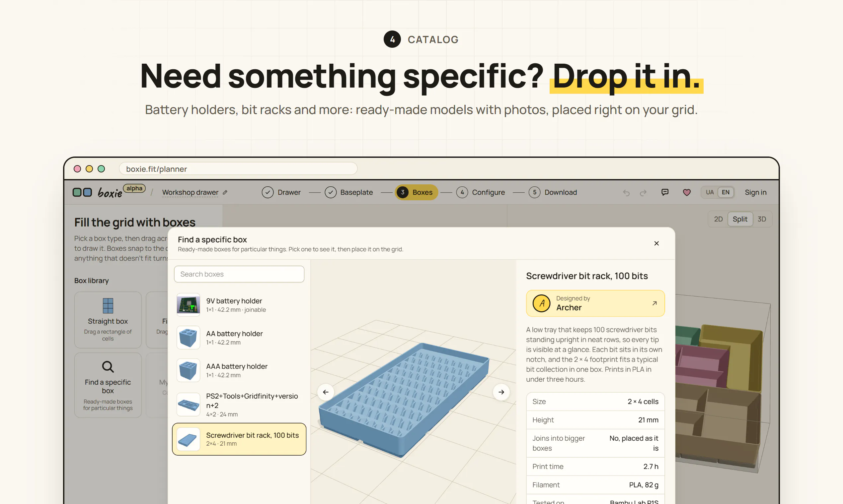
Task: Open the Designed by Archer card
Action: 595,303
